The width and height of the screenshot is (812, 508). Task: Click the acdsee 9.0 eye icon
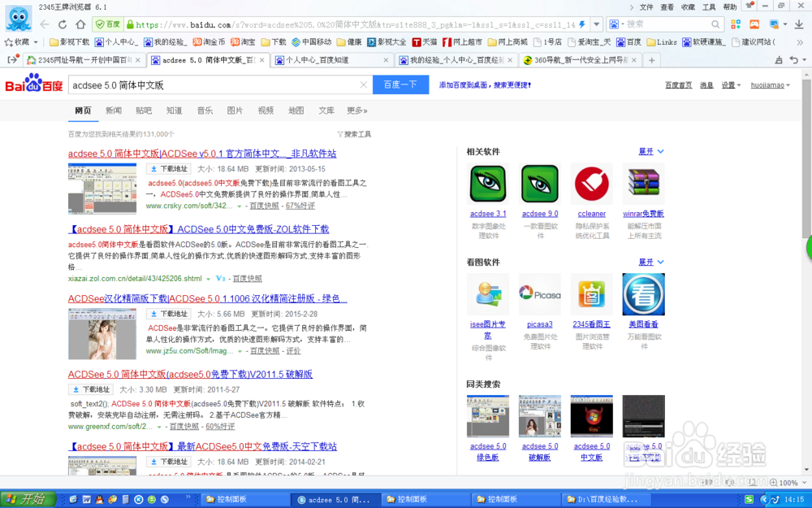(540, 184)
